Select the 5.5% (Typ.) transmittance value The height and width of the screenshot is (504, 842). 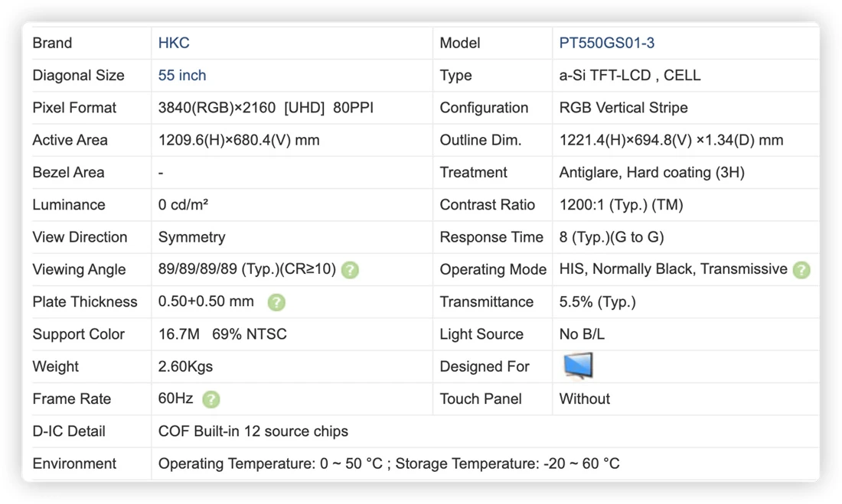[598, 301]
